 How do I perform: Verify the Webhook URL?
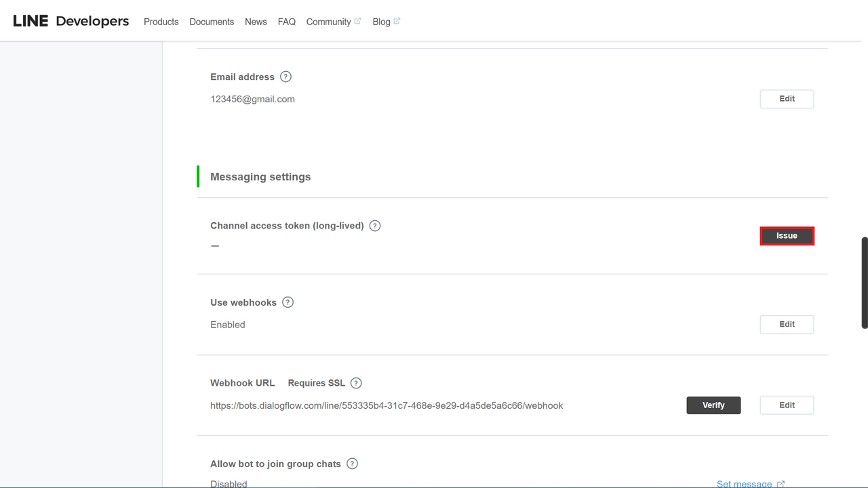tap(713, 405)
